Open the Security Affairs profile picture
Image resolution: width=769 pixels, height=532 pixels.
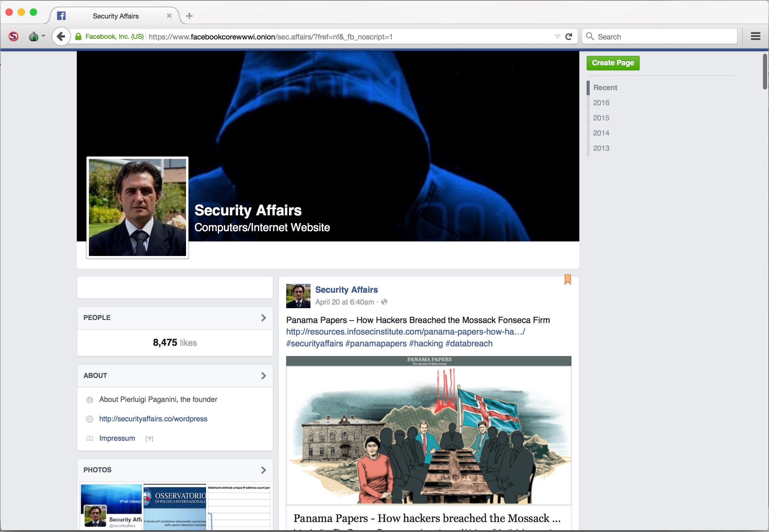pos(137,207)
